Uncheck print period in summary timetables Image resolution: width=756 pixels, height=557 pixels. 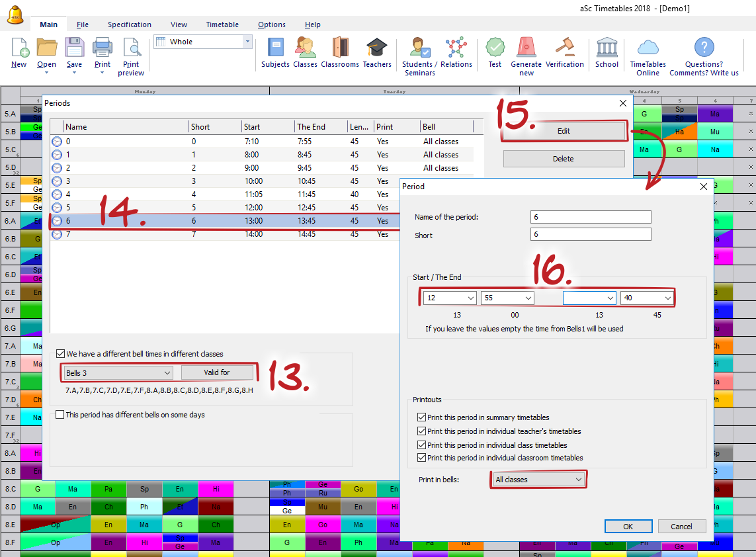[x=422, y=417]
